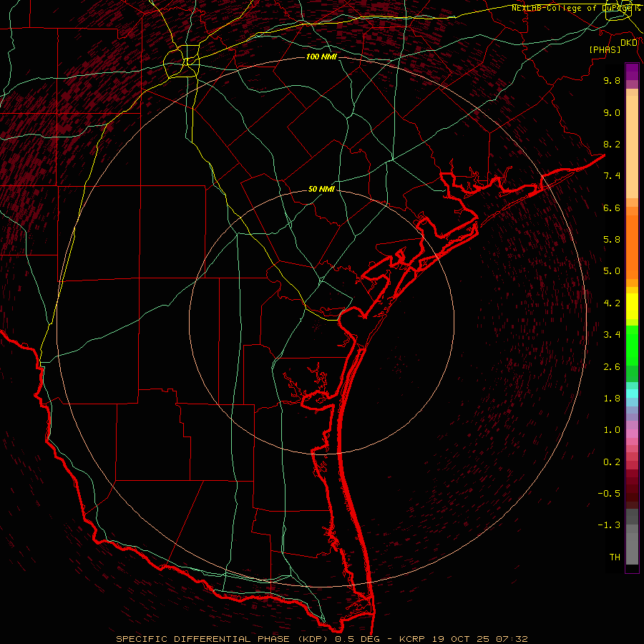Click the "19 OCT 25 07:32" timestamp

[x=480, y=639]
